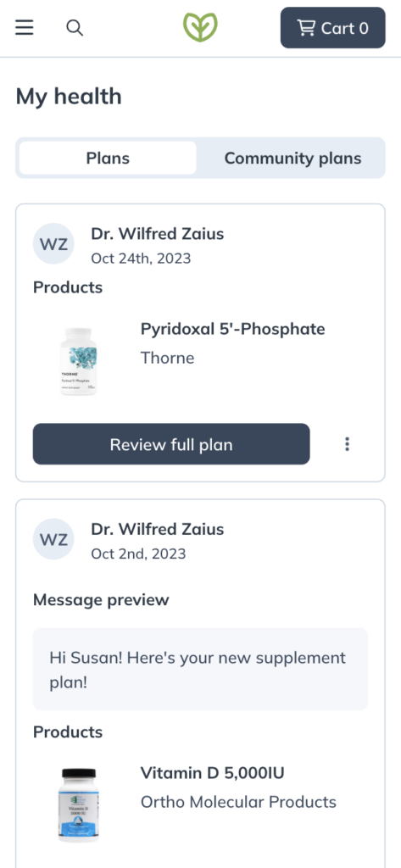401x868 pixels.
Task: Open Dr. Wilfred Zaius name on Oct 2nd plan
Action: click(x=158, y=529)
